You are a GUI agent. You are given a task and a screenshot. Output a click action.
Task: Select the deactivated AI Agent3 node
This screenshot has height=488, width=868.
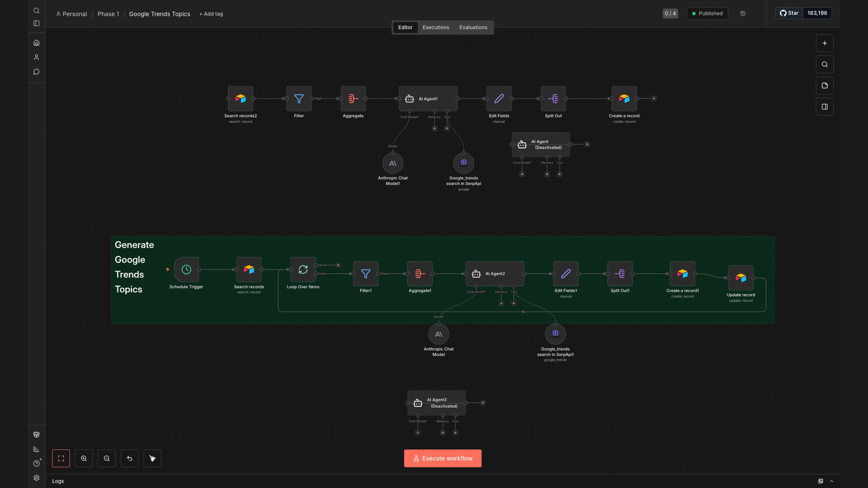437,403
